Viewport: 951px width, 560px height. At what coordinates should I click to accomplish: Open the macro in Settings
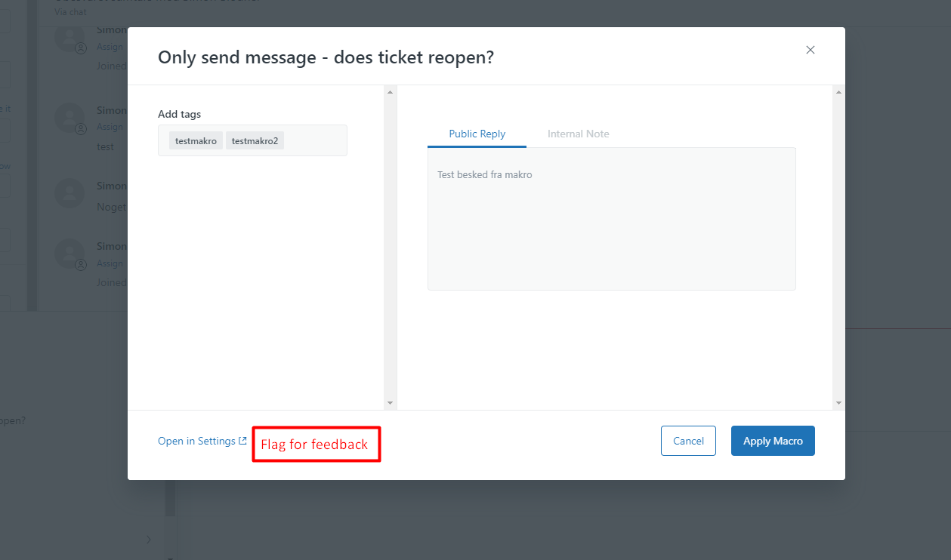click(196, 441)
